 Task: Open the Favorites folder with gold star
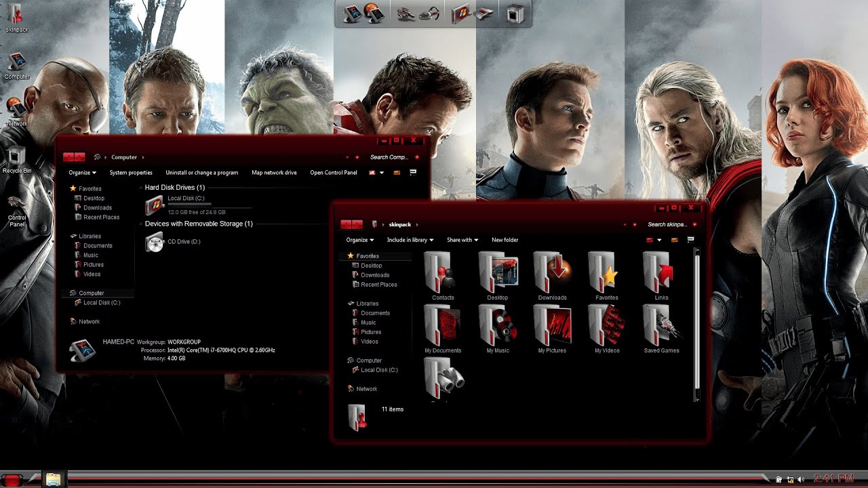607,275
